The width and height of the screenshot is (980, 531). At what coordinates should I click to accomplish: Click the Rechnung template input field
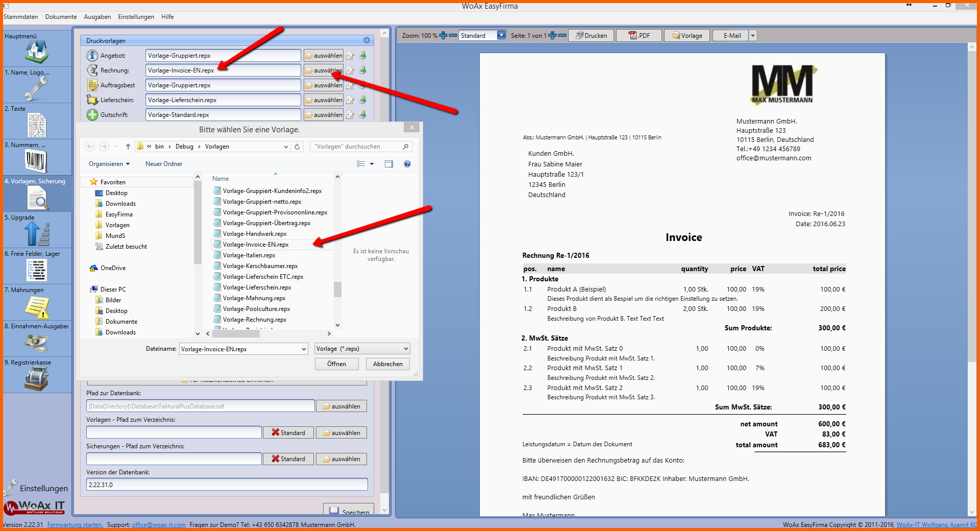click(223, 70)
